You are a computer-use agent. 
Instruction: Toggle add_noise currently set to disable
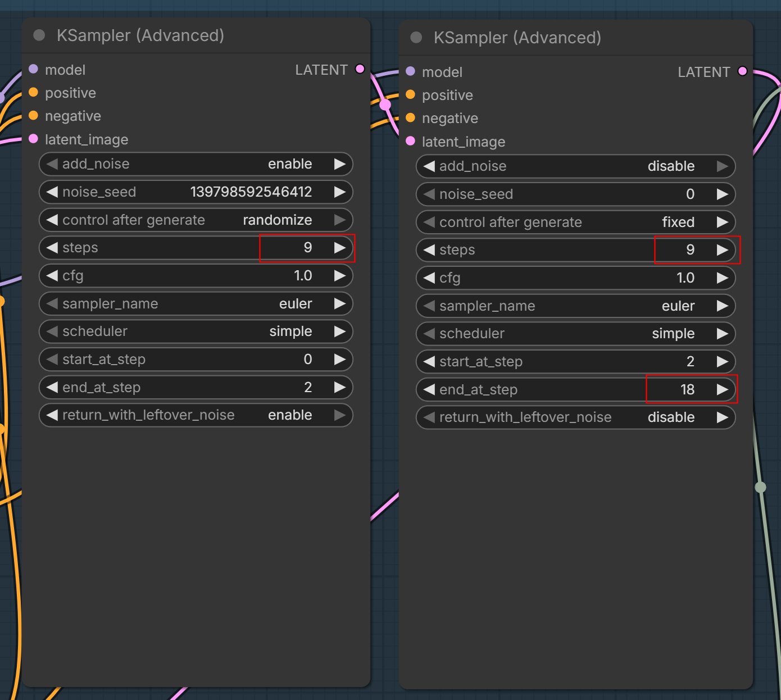point(576,166)
